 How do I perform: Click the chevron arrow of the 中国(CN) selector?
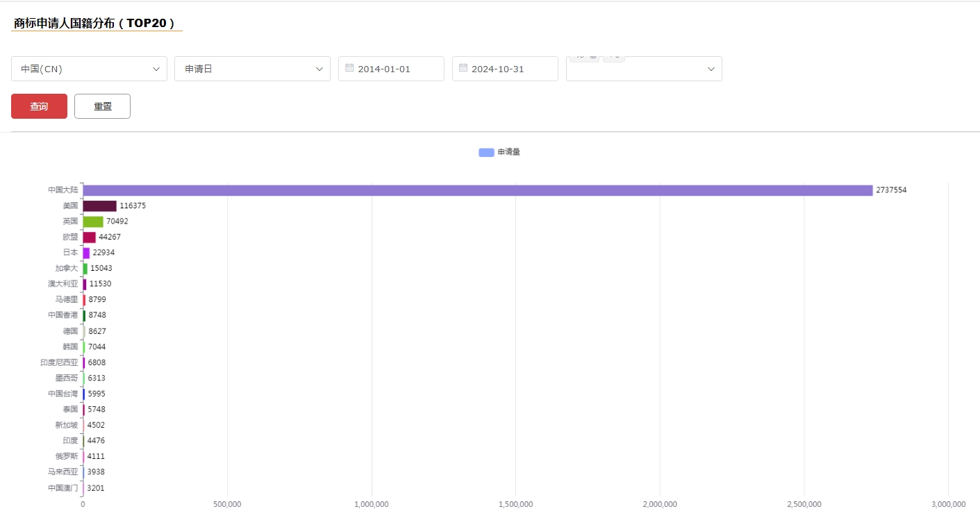(x=156, y=69)
